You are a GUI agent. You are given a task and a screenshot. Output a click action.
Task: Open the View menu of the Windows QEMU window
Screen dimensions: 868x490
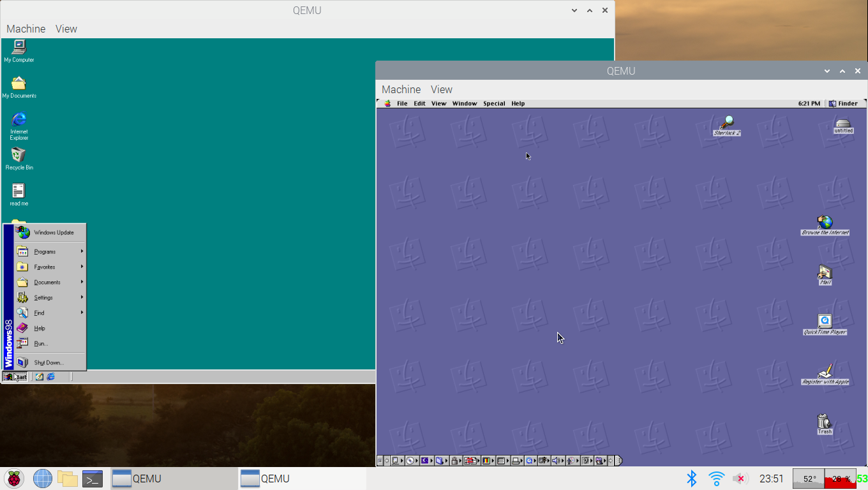pyautogui.click(x=66, y=29)
